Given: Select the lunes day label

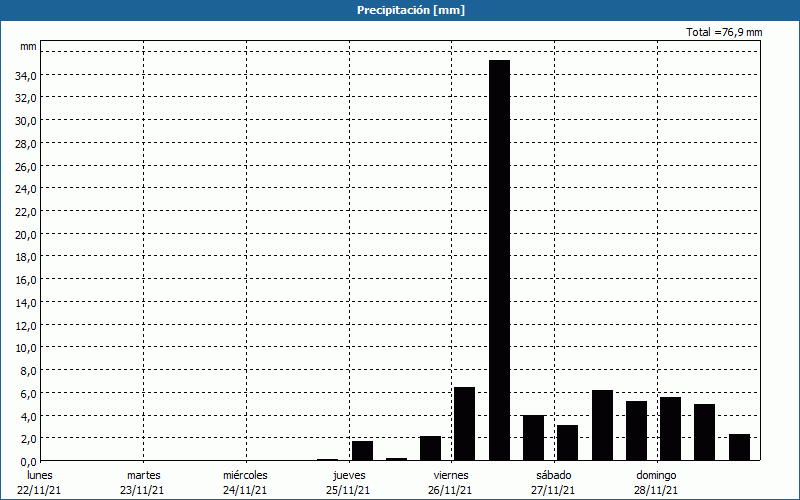Looking at the screenshot, I should click(x=40, y=475).
